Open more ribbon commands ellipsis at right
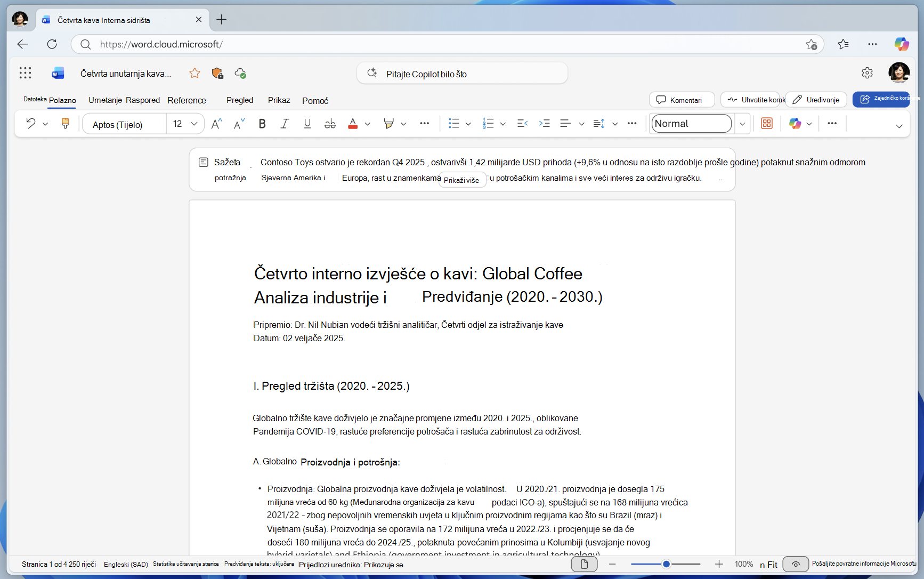Image resolution: width=924 pixels, height=579 pixels. pyautogui.click(x=832, y=124)
